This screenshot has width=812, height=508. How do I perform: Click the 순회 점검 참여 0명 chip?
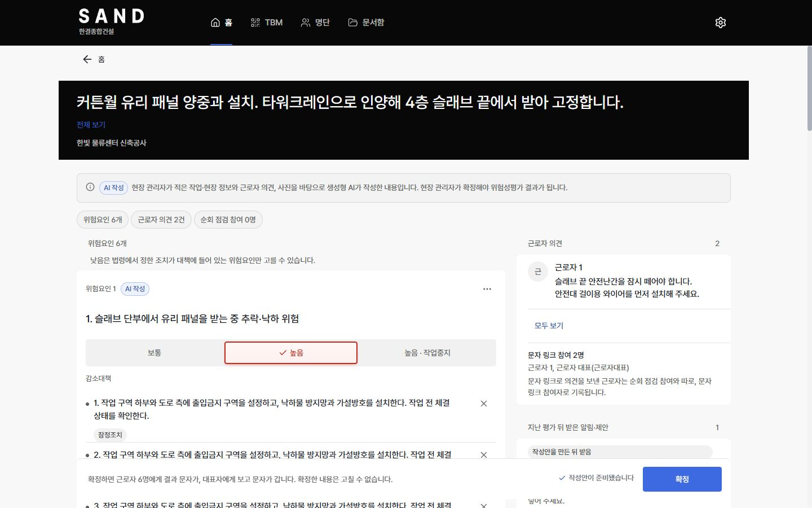click(228, 220)
